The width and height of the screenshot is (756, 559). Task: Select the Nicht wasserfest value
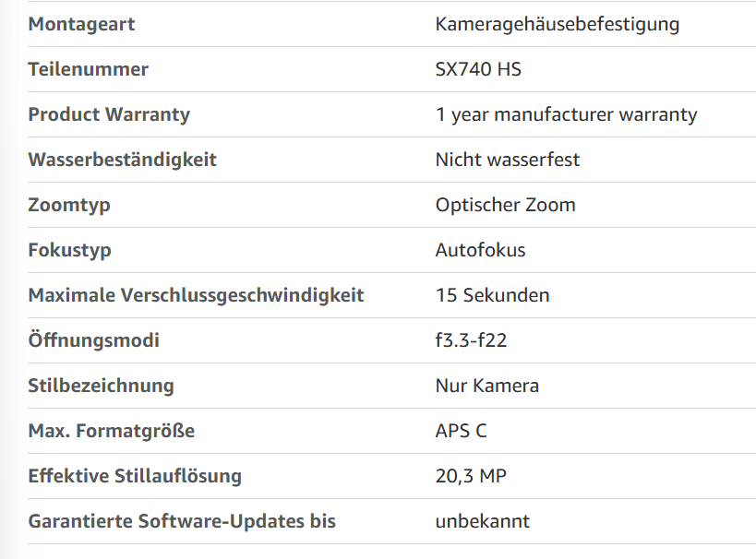tap(507, 160)
